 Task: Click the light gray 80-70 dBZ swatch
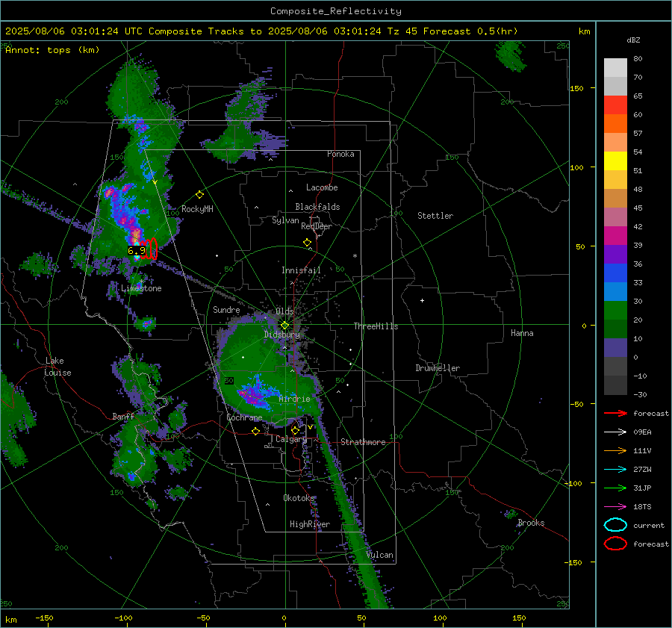tap(615, 68)
